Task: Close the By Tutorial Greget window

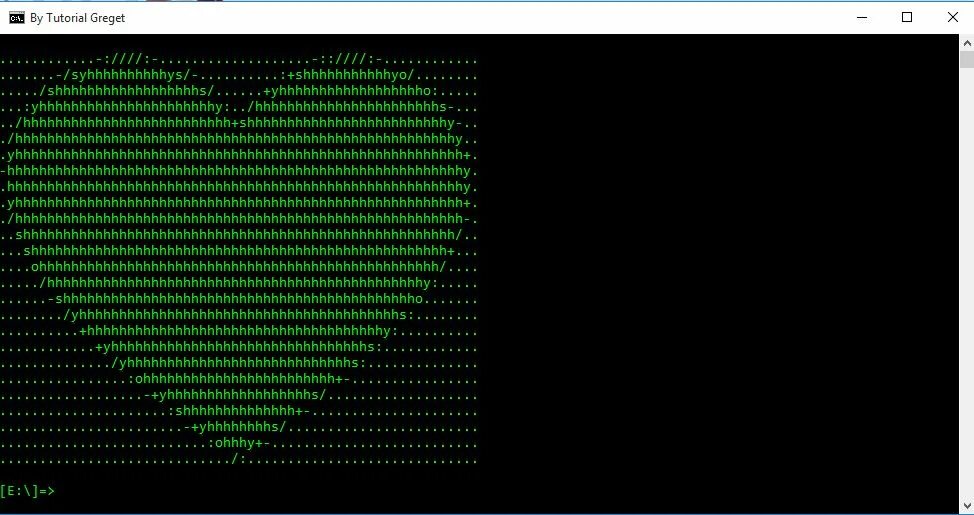Action: point(952,17)
